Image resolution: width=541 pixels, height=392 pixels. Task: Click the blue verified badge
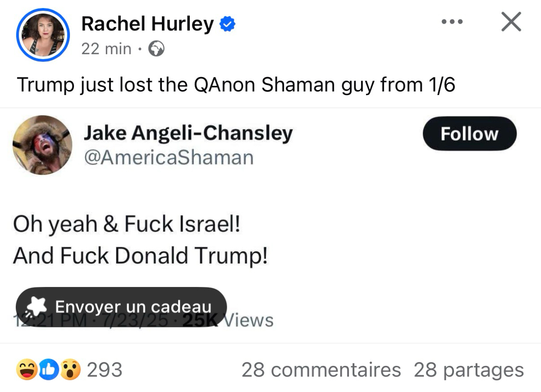point(227,24)
